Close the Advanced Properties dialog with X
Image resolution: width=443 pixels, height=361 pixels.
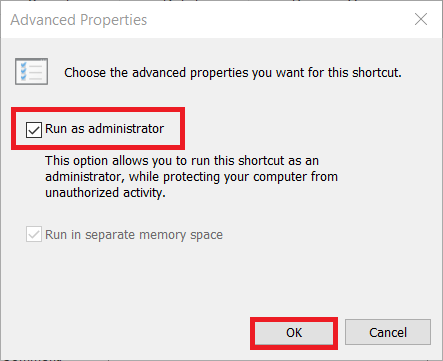pyautogui.click(x=421, y=19)
